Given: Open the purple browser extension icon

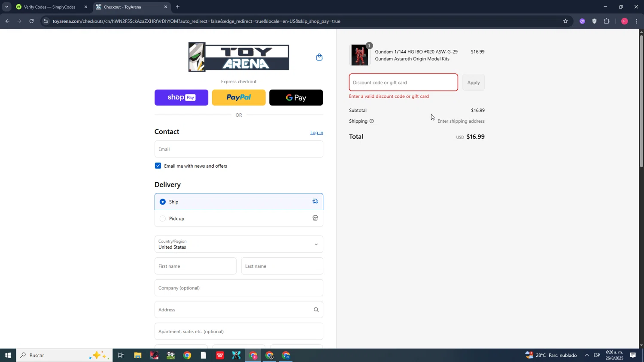Looking at the screenshot, I should [x=582, y=21].
